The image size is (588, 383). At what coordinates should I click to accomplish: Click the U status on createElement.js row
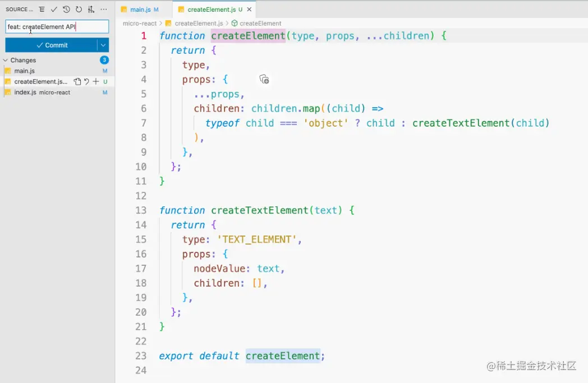(x=105, y=81)
